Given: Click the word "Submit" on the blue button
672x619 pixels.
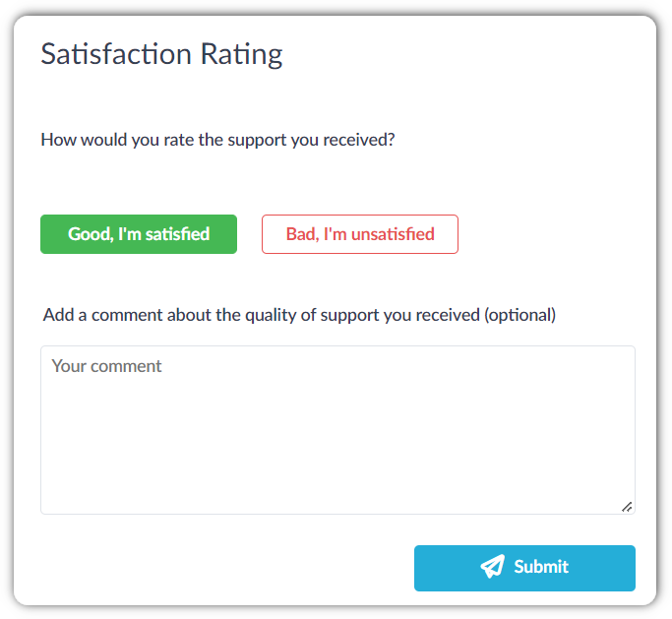Looking at the screenshot, I should (x=541, y=567).
